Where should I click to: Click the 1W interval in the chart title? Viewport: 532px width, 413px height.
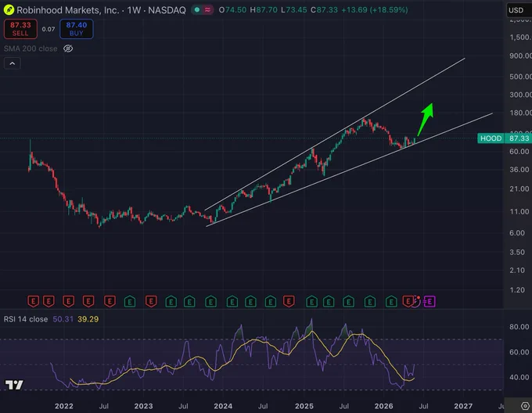tap(134, 10)
